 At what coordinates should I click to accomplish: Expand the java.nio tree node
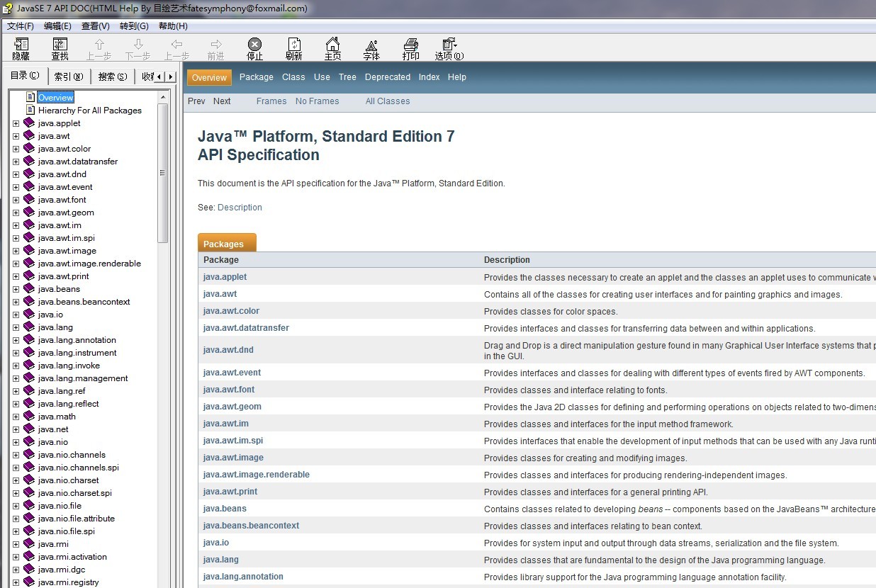[16, 442]
